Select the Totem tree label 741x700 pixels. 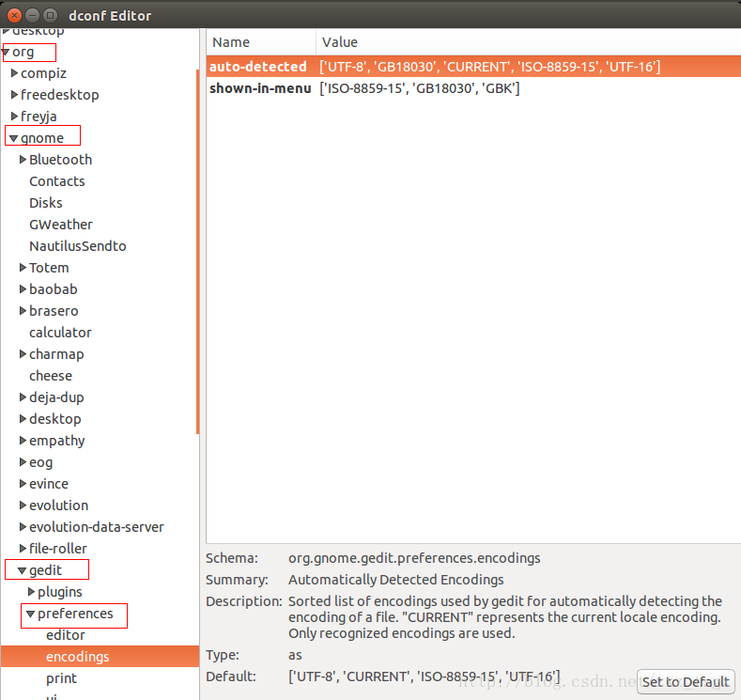coord(49,268)
